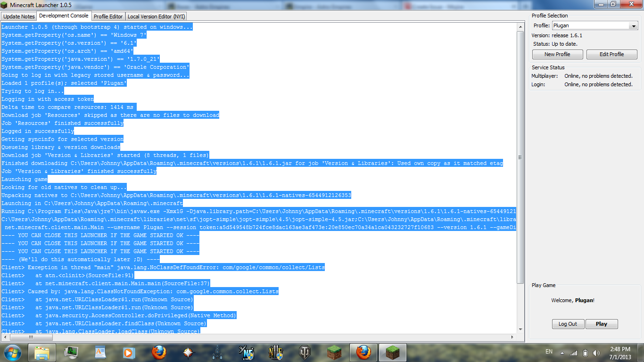Open the file folder icon in taskbar
The height and width of the screenshot is (362, 644).
pyautogui.click(x=42, y=352)
